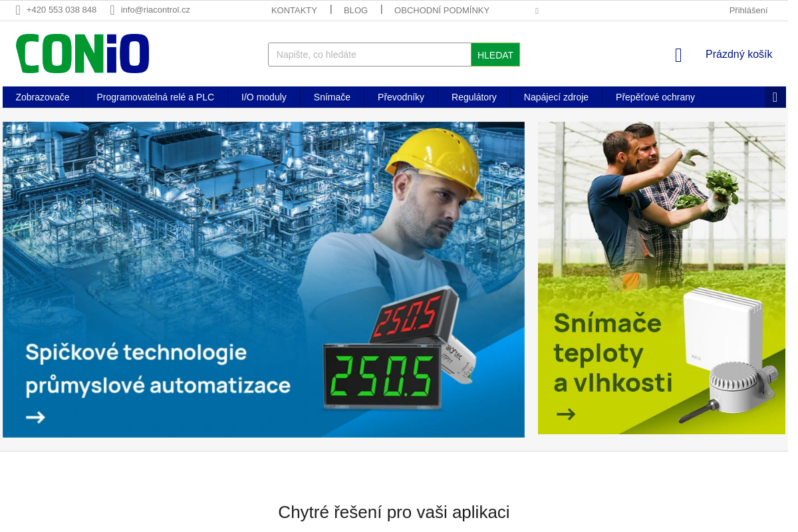
Task: Click the small icon after OBCHODNÍ PODMÍNKY
Action: 537,11
